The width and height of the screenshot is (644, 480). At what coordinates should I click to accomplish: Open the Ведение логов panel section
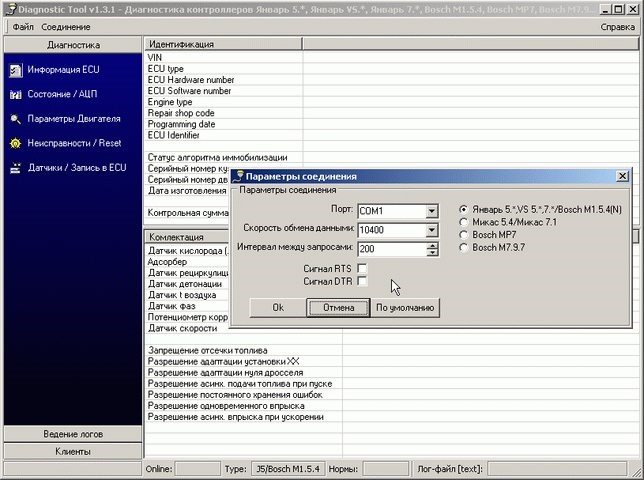(x=72, y=434)
